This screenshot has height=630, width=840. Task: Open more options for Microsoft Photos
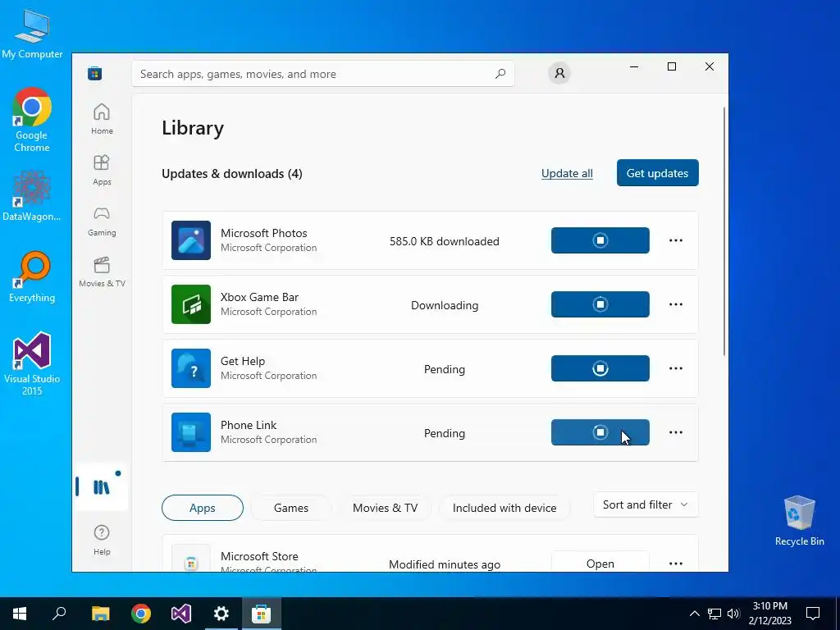click(676, 240)
